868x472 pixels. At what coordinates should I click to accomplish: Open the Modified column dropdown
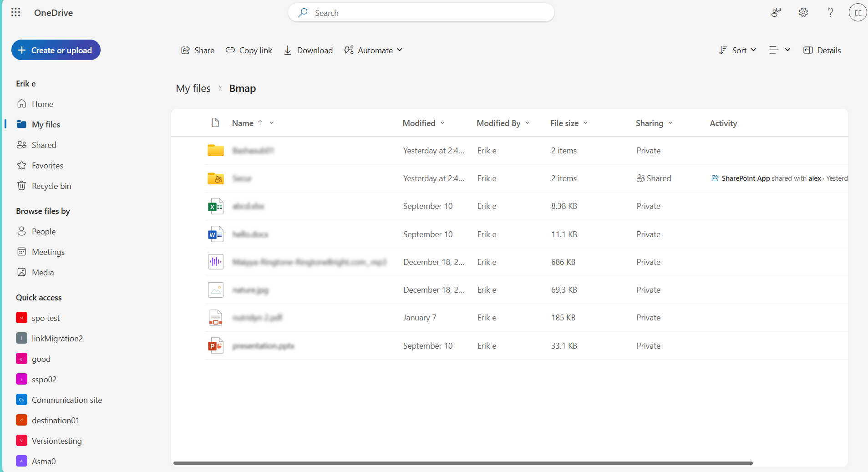click(x=442, y=123)
